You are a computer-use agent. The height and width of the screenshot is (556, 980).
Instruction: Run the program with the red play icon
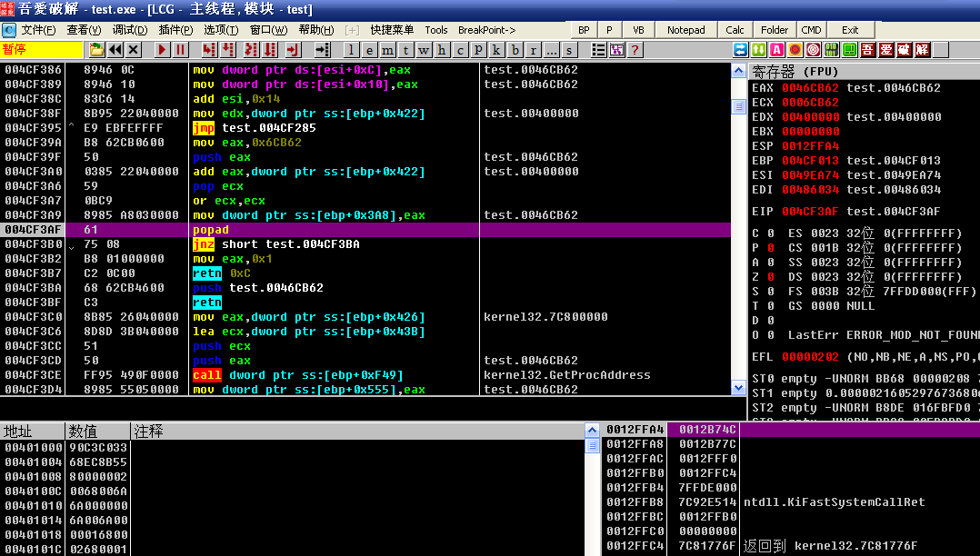[162, 50]
